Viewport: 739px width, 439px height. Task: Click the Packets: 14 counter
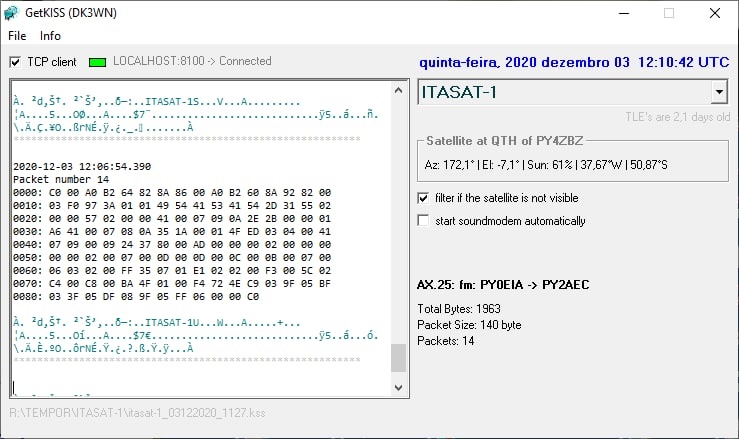click(x=445, y=341)
